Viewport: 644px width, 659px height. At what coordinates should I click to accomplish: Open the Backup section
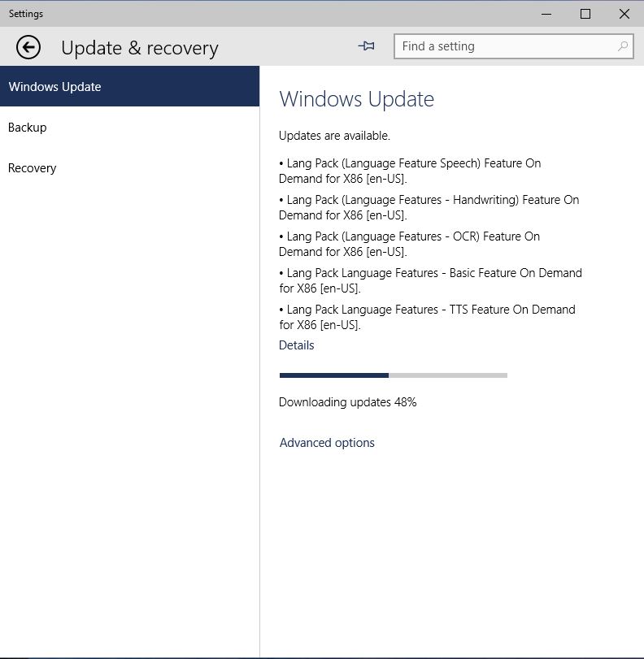[129, 127]
